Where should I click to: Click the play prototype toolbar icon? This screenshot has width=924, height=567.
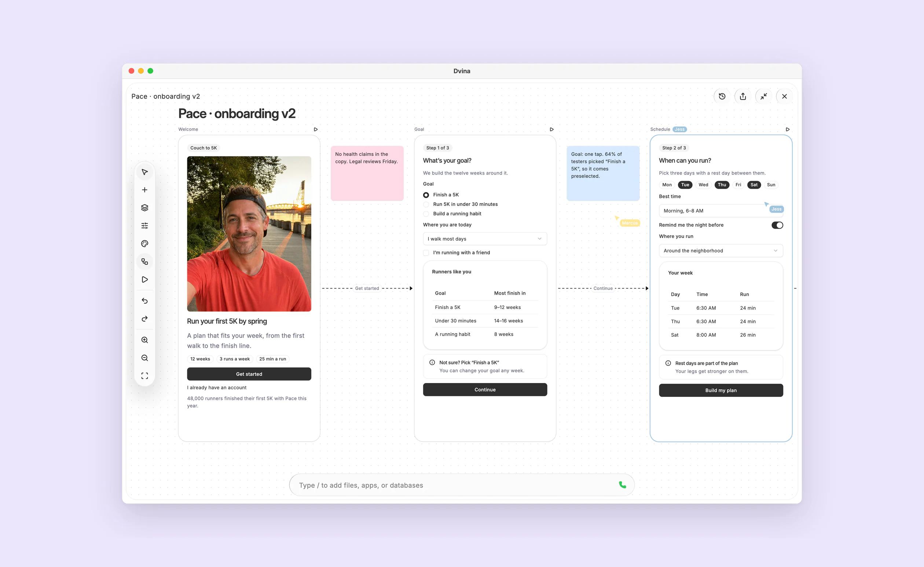coord(144,280)
